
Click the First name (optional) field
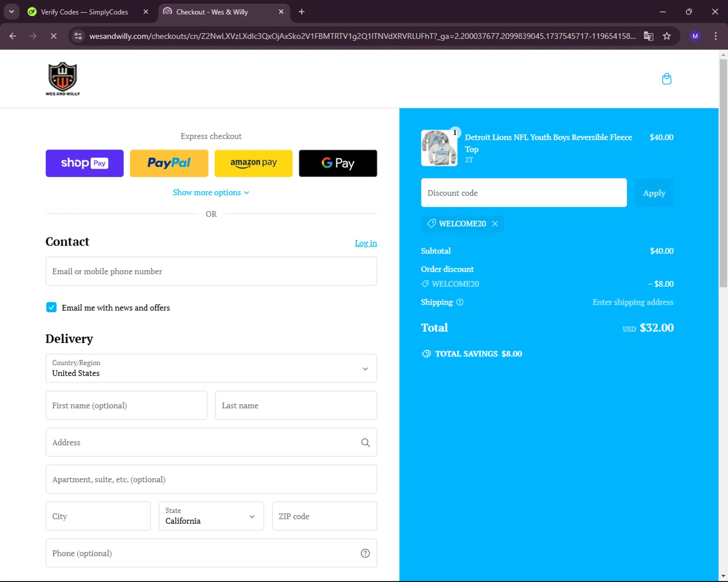pyautogui.click(x=126, y=405)
